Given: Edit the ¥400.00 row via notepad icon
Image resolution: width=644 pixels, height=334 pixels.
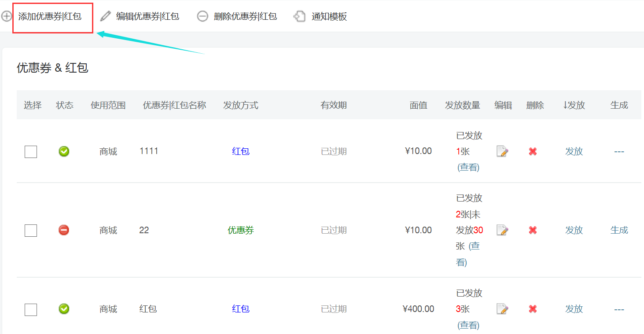Looking at the screenshot, I should click(x=502, y=309).
